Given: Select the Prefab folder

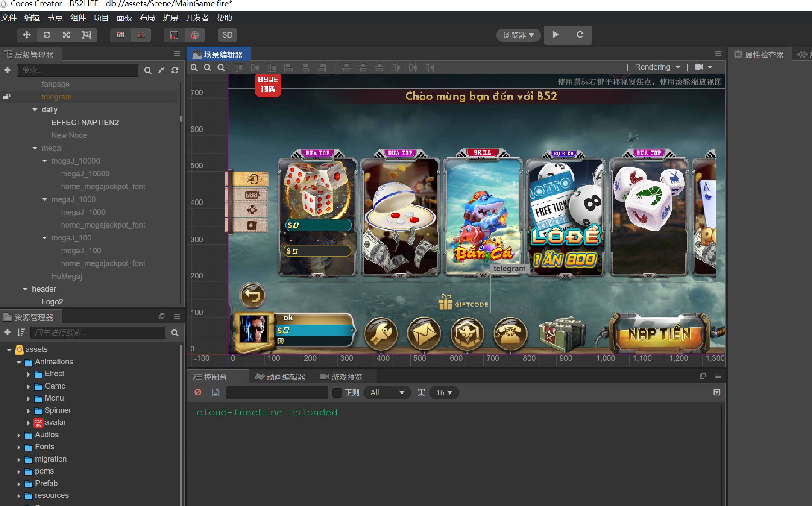Looking at the screenshot, I should click(46, 483).
